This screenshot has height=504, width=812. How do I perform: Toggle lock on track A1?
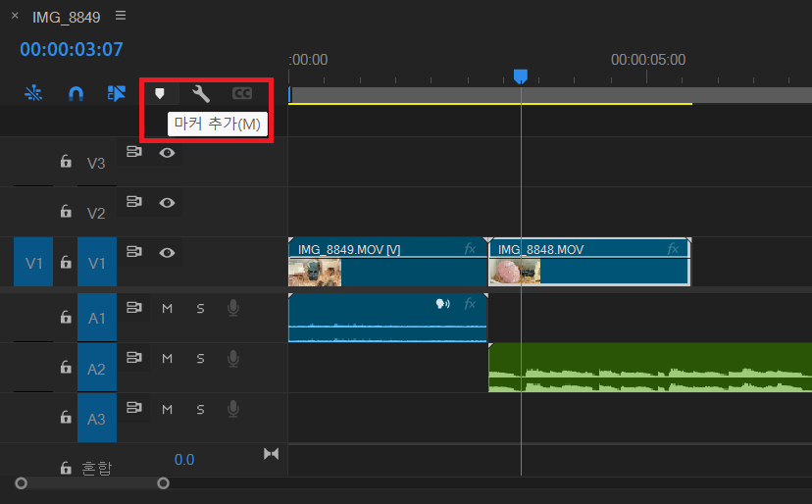pos(66,316)
